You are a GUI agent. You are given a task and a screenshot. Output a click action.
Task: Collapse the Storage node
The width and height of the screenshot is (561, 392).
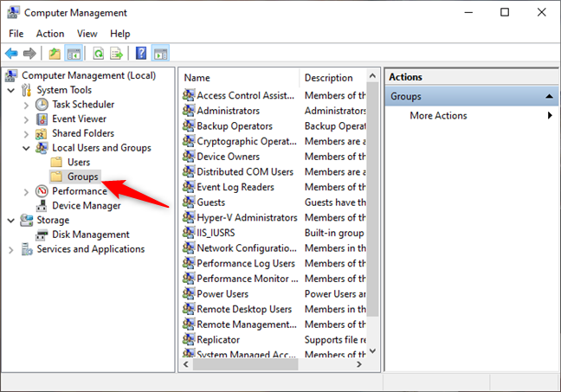pyautogui.click(x=11, y=221)
